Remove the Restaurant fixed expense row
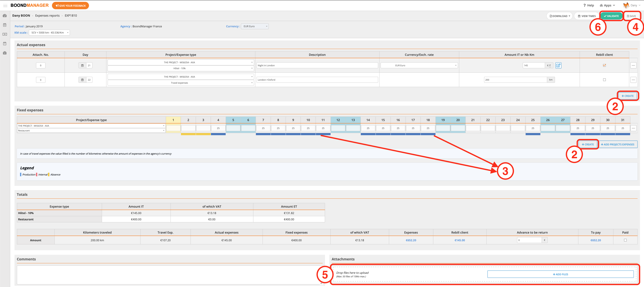This screenshot has width=644, height=287. coord(633,128)
